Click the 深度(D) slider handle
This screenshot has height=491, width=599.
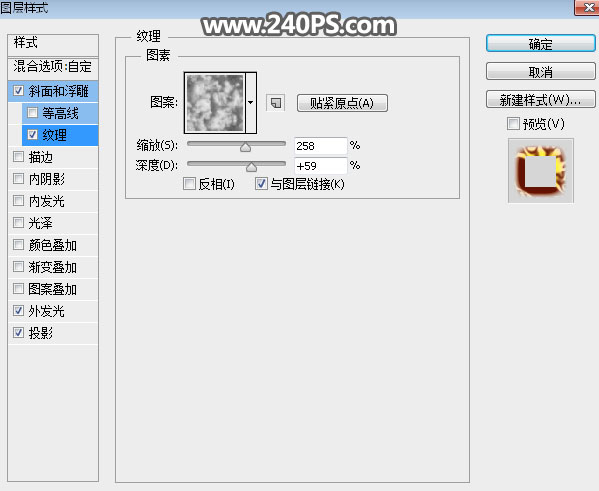251,167
